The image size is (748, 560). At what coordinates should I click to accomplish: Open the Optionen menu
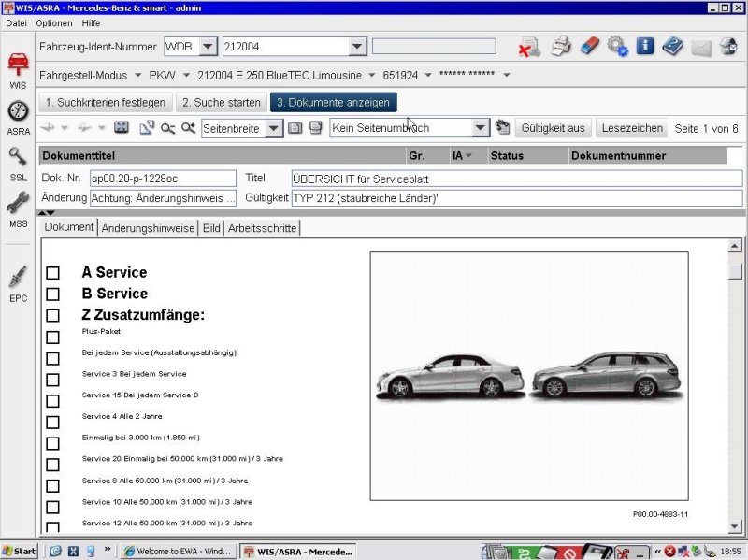(54, 22)
